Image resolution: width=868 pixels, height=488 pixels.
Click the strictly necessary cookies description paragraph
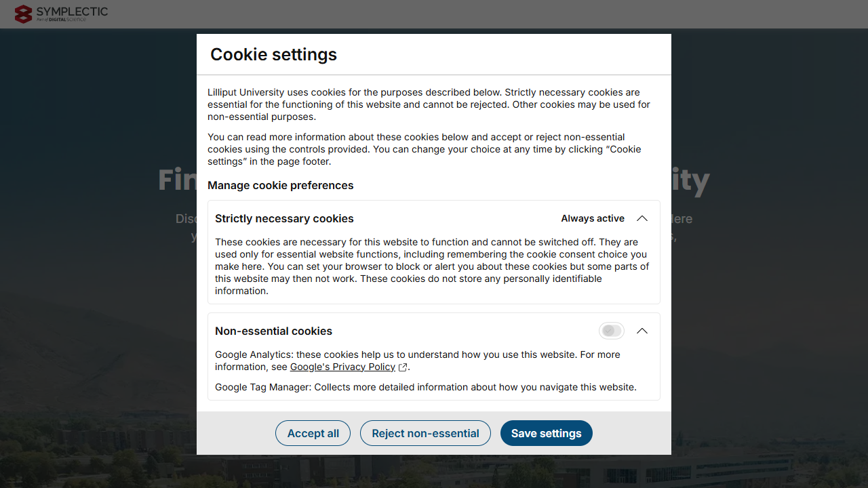(x=431, y=266)
